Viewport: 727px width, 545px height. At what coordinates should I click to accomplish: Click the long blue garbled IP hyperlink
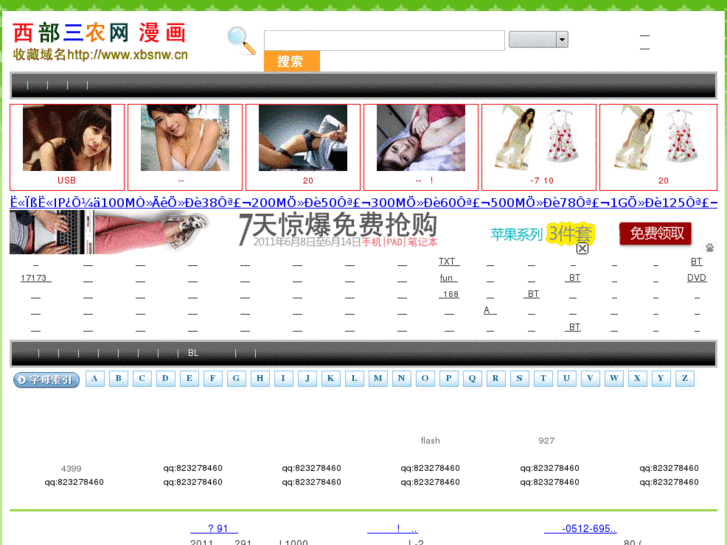(x=363, y=203)
